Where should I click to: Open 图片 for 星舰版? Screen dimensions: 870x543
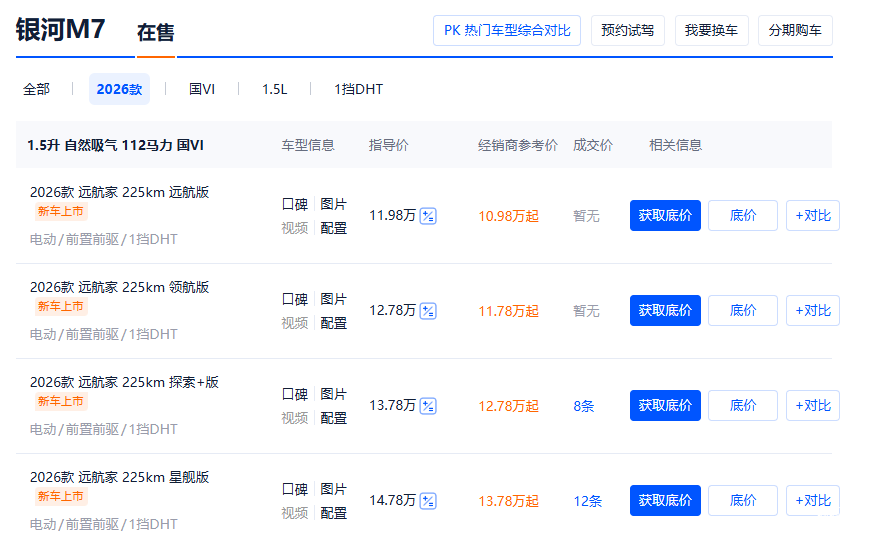333,489
